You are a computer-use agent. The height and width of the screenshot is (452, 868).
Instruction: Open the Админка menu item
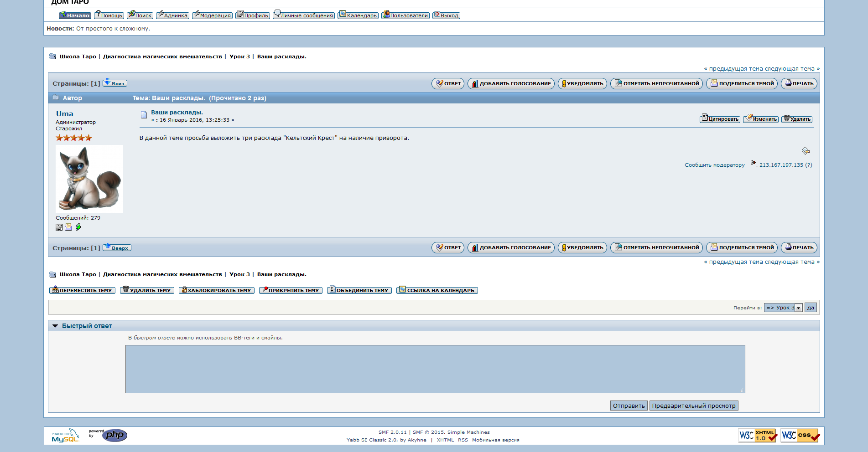pyautogui.click(x=172, y=15)
